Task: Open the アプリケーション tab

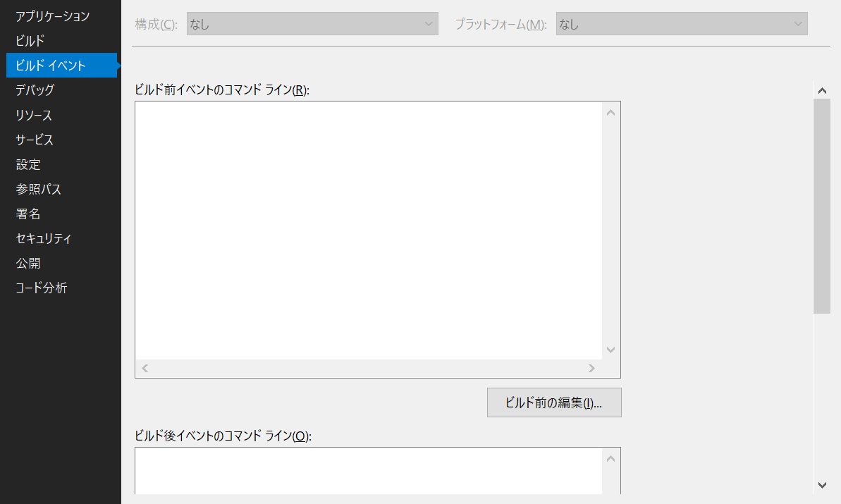Action: pos(53,16)
